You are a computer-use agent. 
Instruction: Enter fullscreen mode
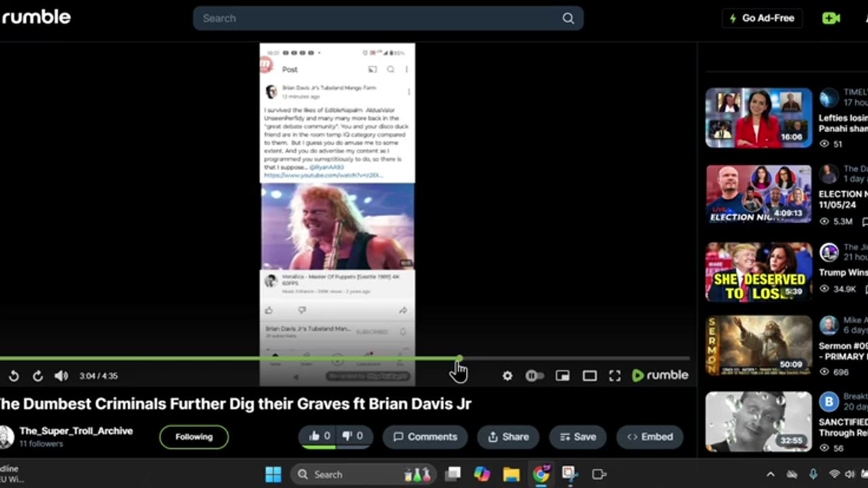point(614,375)
